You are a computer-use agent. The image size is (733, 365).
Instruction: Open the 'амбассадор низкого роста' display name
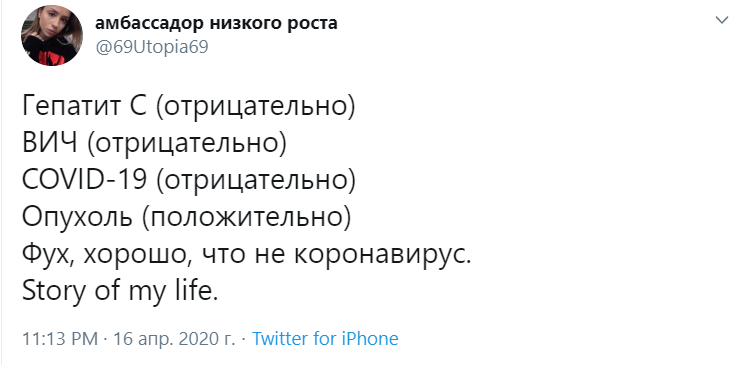(x=216, y=23)
